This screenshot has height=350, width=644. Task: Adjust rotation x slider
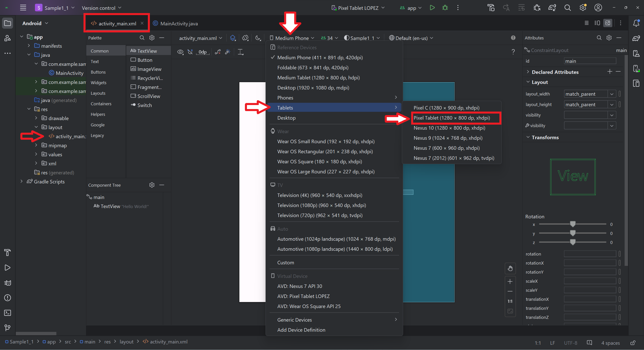coord(573,224)
